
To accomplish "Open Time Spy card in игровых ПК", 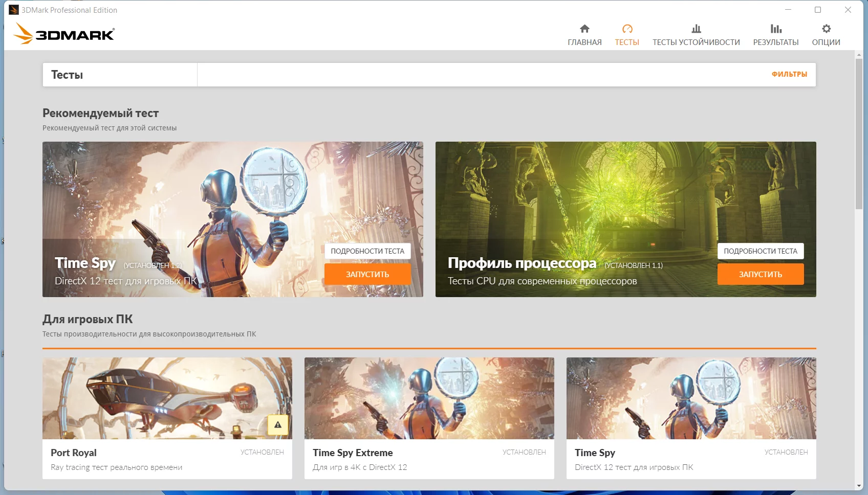I will [691, 418].
